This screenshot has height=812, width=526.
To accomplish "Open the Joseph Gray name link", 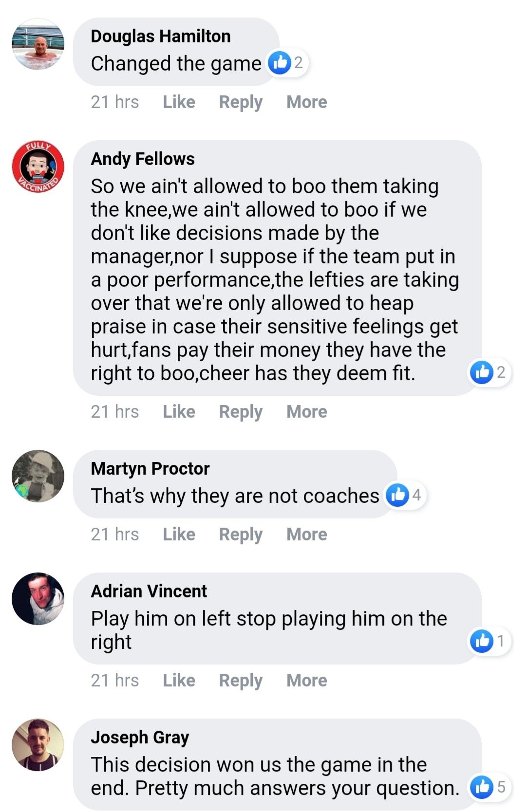I will 140,738.
